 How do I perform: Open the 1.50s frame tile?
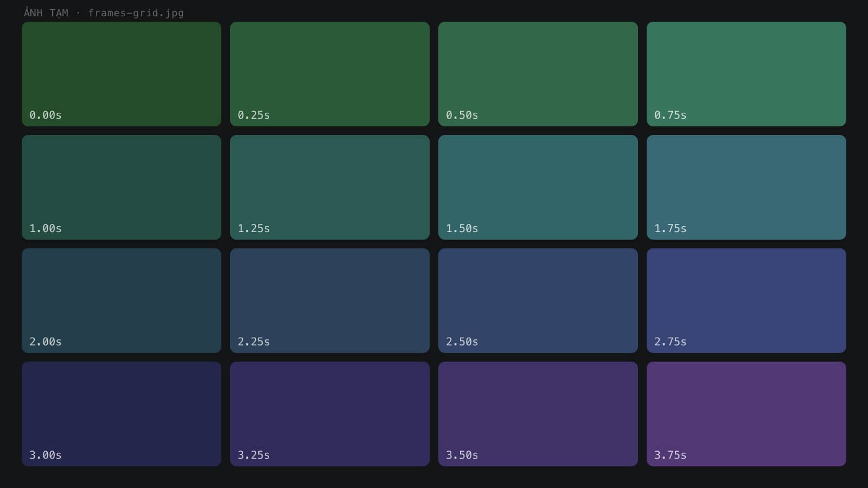(538, 187)
